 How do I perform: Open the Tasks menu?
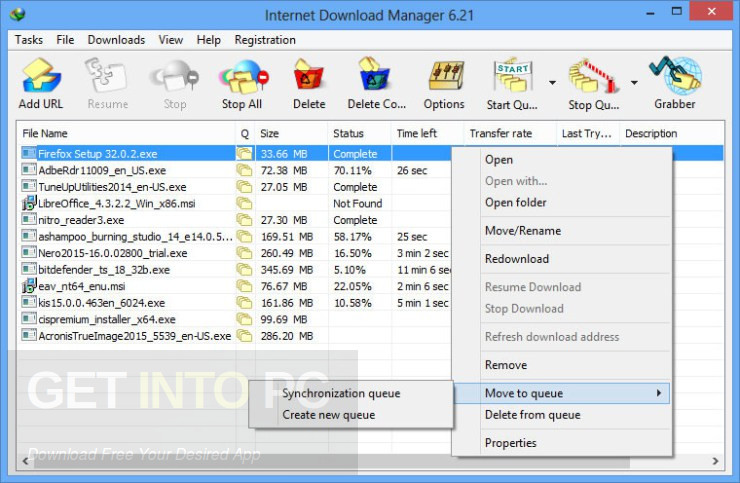pos(29,40)
